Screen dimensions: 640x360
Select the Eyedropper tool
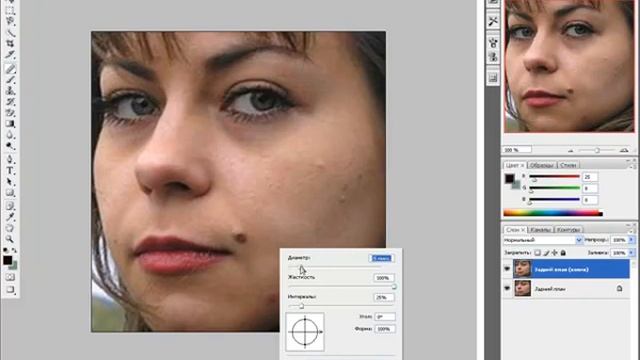(x=10, y=217)
